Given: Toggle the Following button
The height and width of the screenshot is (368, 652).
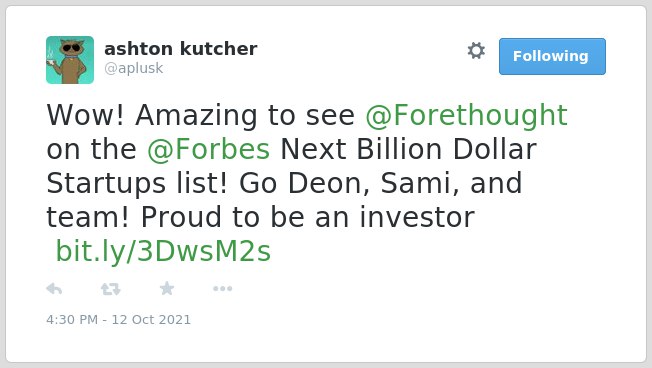Looking at the screenshot, I should pos(552,56).
